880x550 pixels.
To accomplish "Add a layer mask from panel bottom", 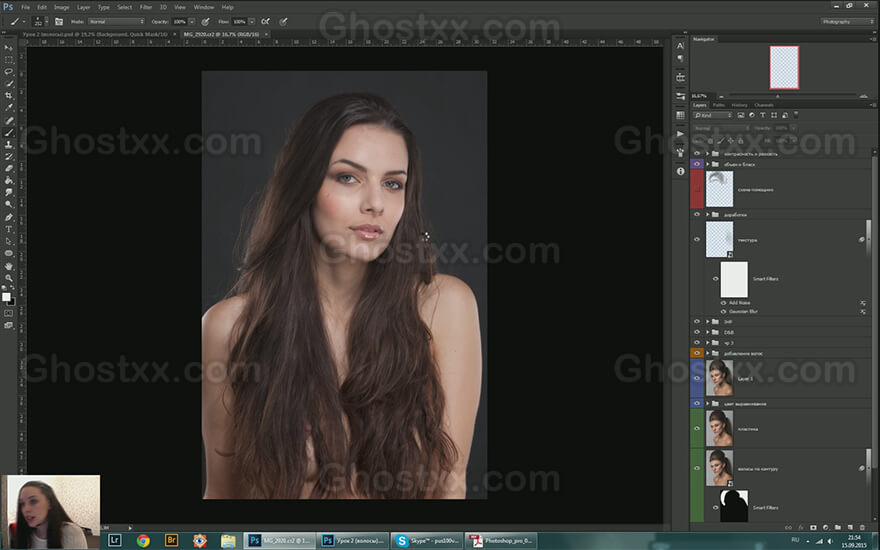I will pos(813,528).
